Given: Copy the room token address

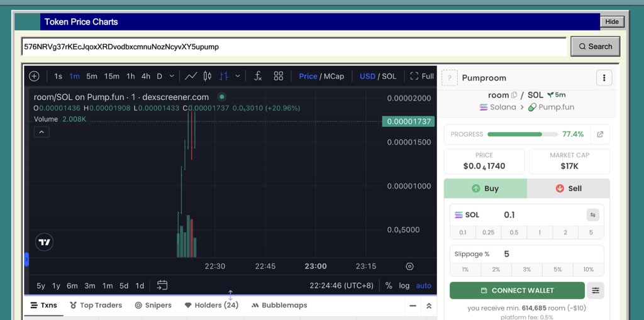Looking at the screenshot, I should click(514, 95).
